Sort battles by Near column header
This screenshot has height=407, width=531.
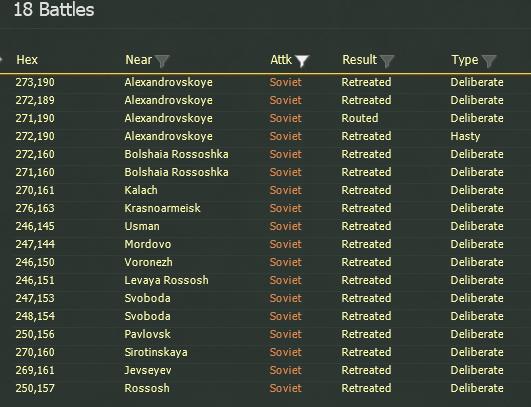click(x=139, y=60)
